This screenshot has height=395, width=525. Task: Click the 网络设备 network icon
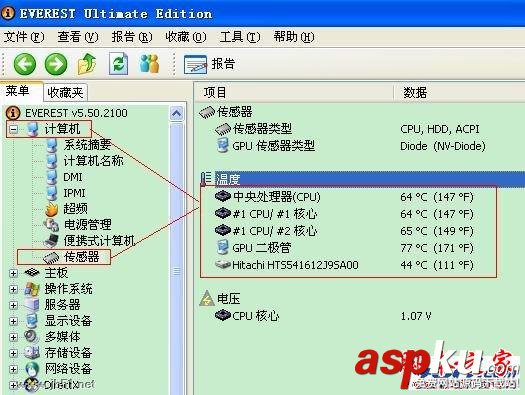click(x=32, y=369)
